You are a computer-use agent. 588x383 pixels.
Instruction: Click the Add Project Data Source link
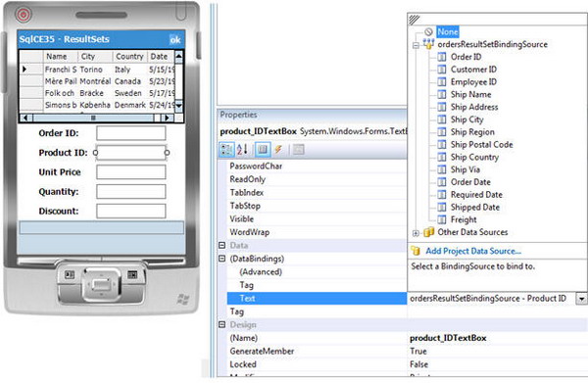click(473, 251)
